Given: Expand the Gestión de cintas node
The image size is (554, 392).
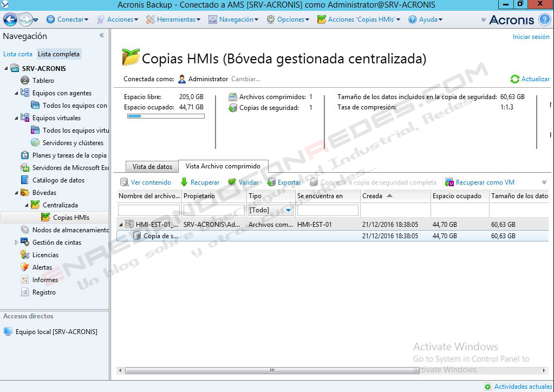Looking at the screenshot, I should coord(16,243).
